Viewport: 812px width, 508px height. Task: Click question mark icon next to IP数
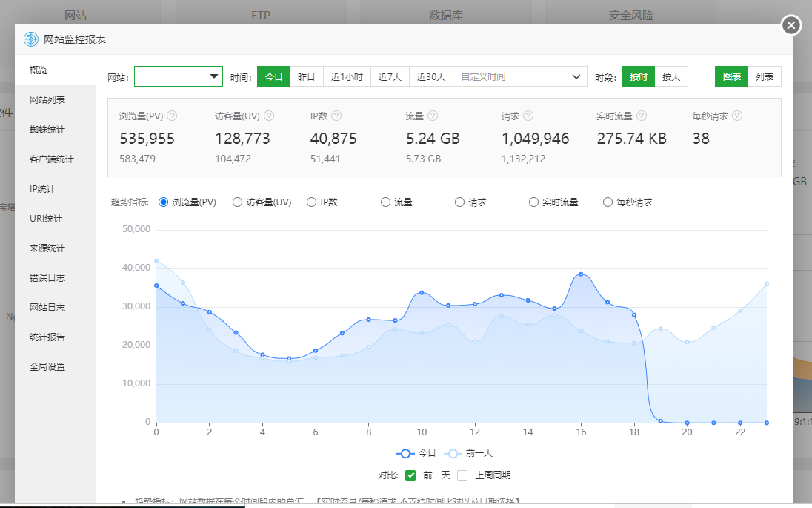[336, 116]
